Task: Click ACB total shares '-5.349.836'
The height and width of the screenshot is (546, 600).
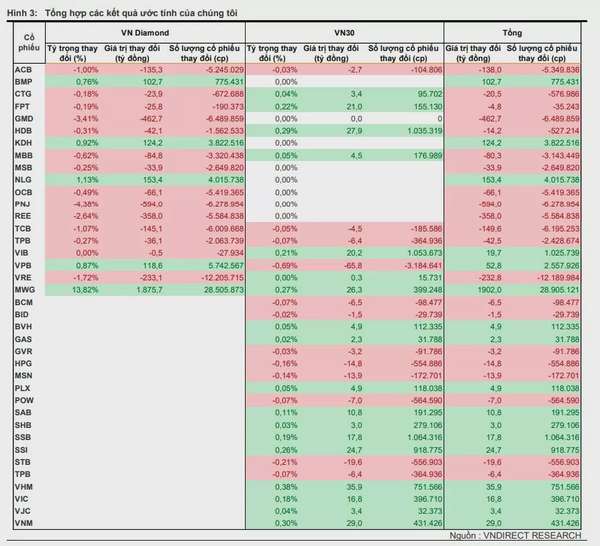Action: (561, 70)
